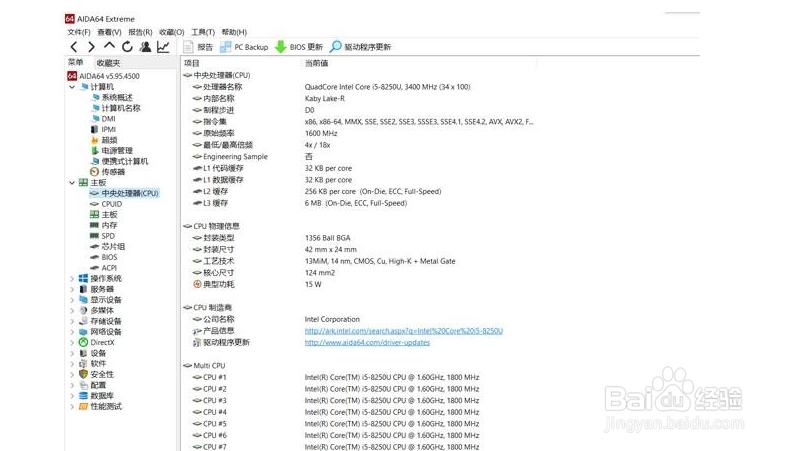Select 电源管理 in the tree

[112, 151]
